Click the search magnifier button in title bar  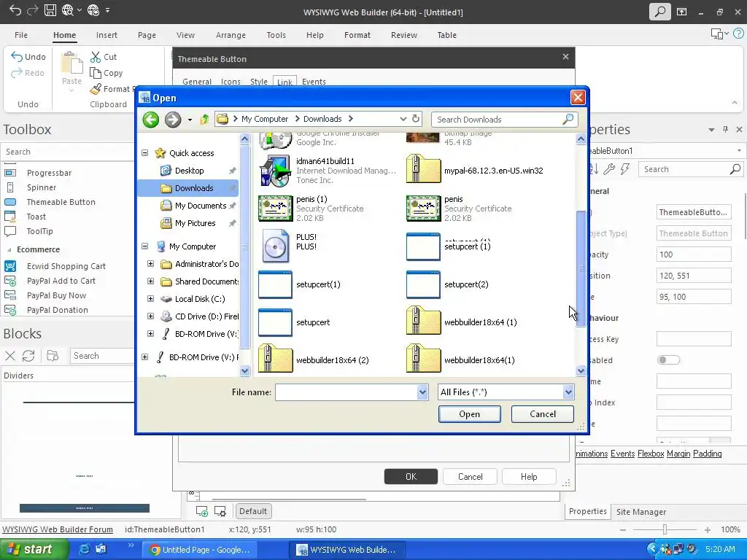[x=659, y=12]
